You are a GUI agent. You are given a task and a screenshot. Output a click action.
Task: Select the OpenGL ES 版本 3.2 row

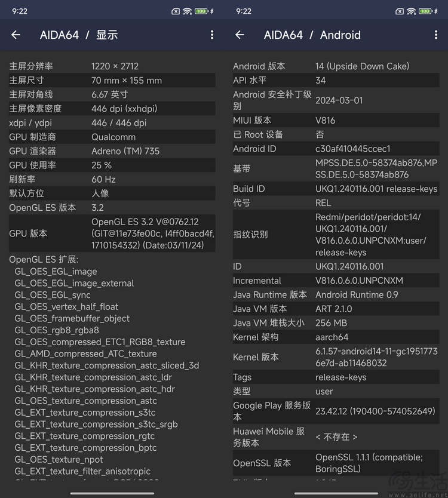(x=112, y=207)
